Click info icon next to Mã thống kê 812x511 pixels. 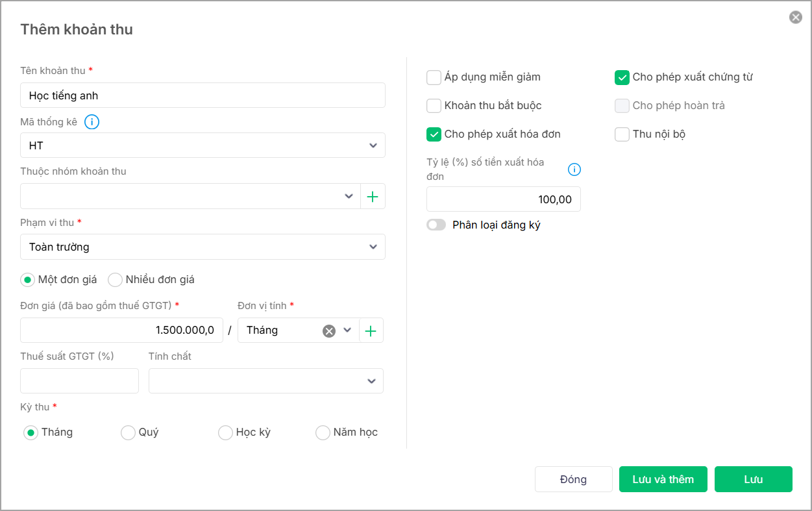pos(92,121)
